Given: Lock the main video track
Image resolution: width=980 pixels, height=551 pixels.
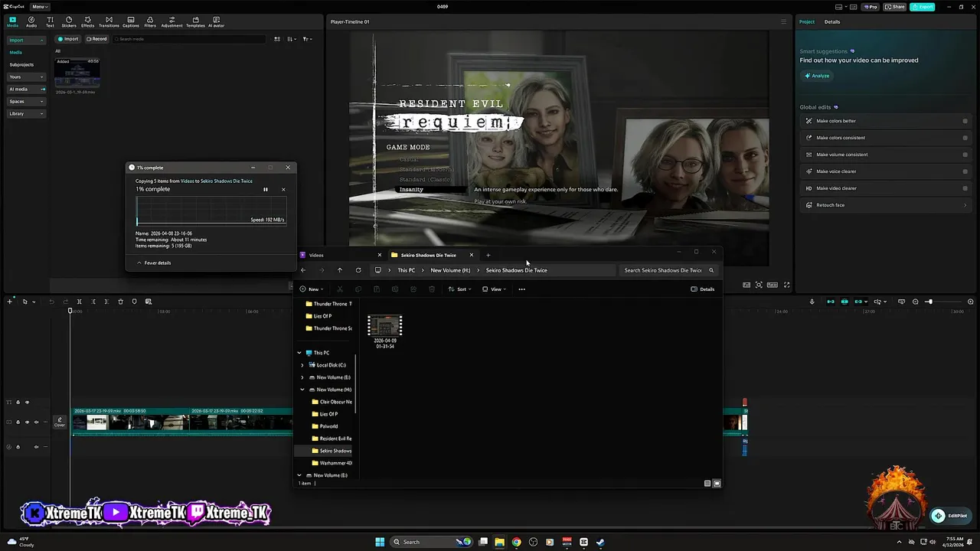Looking at the screenshot, I should click(18, 422).
